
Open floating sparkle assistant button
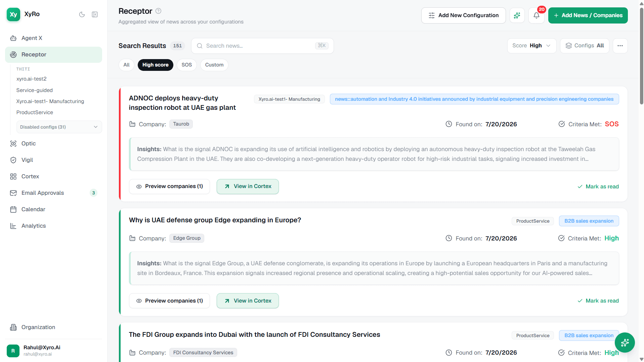point(625,343)
